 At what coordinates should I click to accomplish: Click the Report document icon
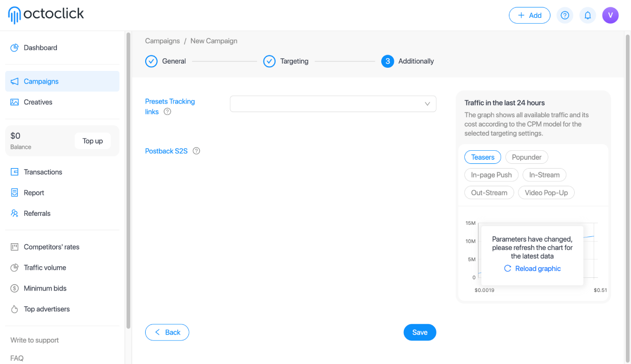click(x=15, y=193)
